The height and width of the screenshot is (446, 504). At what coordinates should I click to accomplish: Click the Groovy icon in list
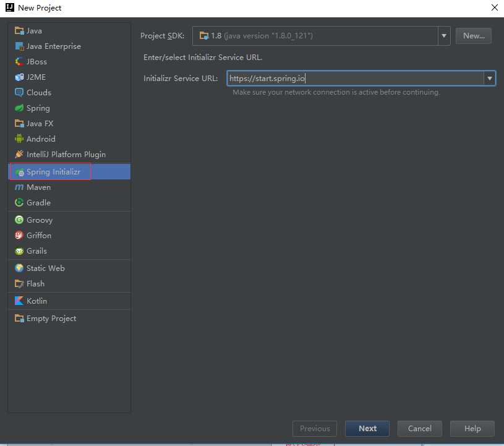19,220
